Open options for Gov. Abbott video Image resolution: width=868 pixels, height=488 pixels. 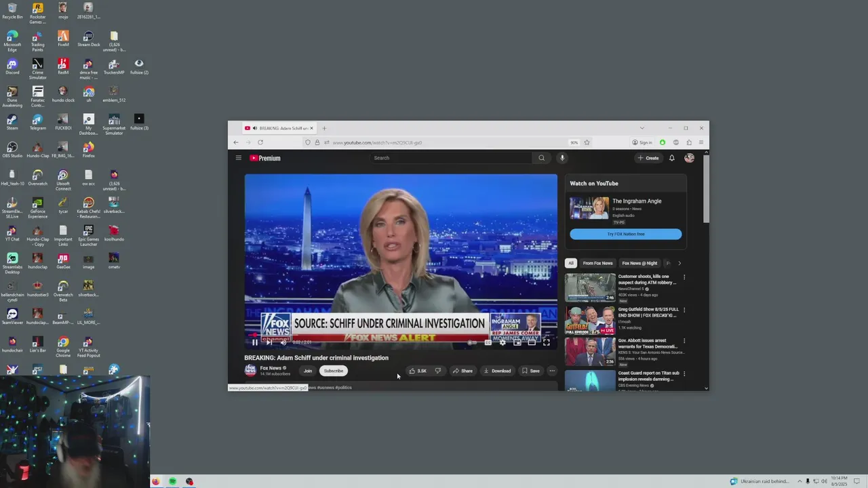(684, 341)
